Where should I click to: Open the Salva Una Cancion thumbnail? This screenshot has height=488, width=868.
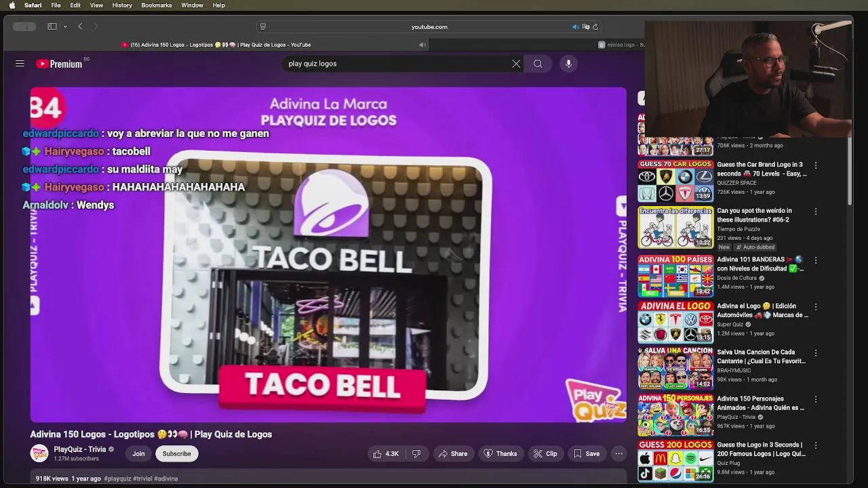(675, 368)
